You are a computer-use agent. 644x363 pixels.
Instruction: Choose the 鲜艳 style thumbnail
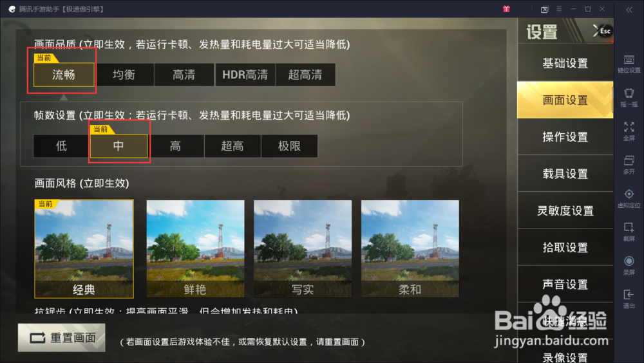(195, 249)
